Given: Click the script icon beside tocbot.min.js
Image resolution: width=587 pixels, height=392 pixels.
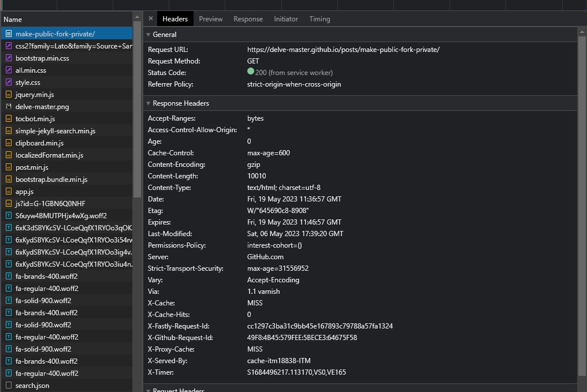Looking at the screenshot, I should point(9,118).
